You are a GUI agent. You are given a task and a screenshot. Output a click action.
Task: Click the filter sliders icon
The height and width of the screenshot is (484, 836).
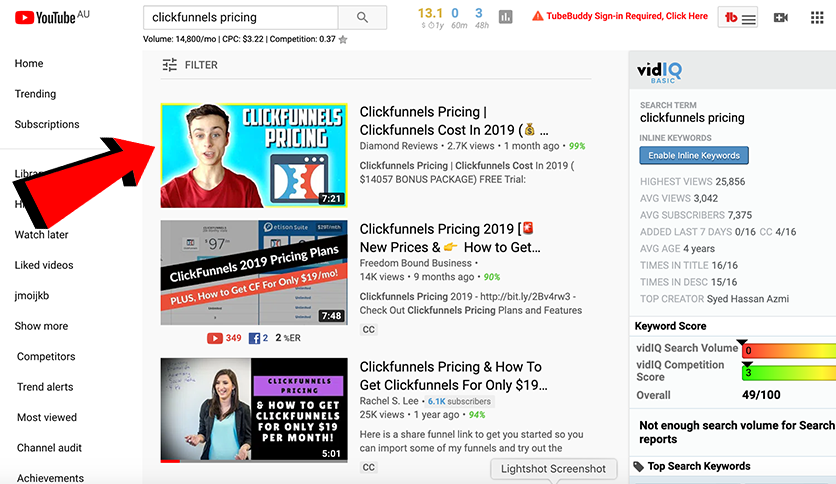(x=170, y=65)
